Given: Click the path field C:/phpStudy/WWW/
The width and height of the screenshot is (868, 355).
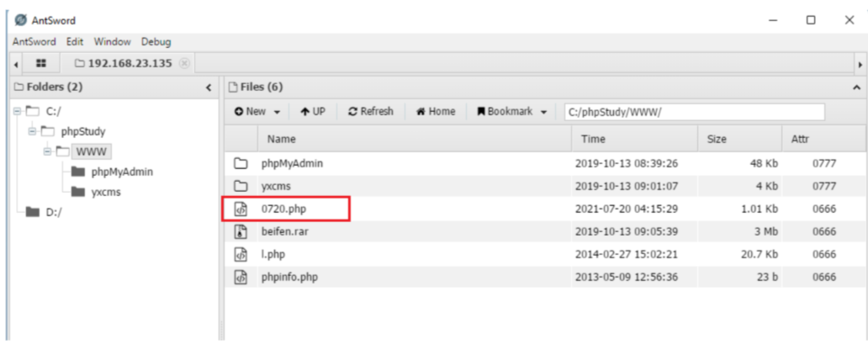Looking at the screenshot, I should pyautogui.click(x=695, y=112).
